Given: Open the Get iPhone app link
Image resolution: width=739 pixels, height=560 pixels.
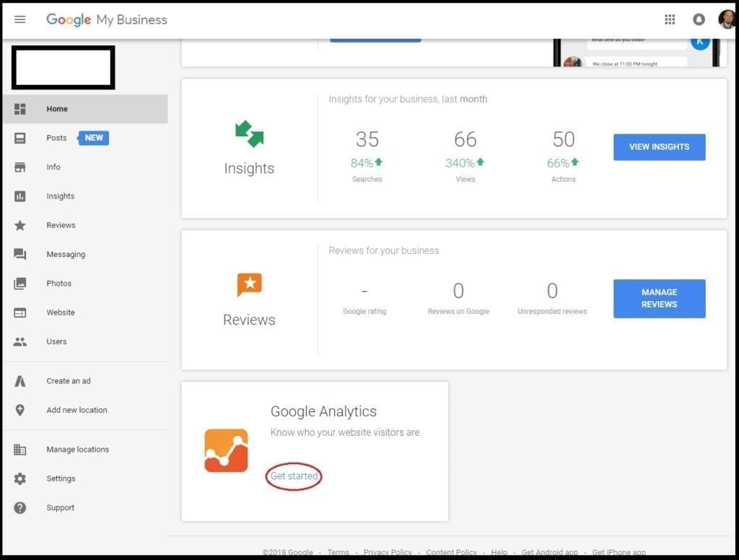Looking at the screenshot, I should coord(618,552).
